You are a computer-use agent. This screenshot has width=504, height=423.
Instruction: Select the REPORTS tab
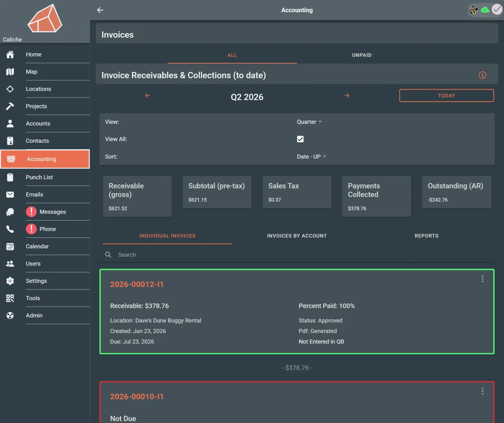pyautogui.click(x=427, y=236)
